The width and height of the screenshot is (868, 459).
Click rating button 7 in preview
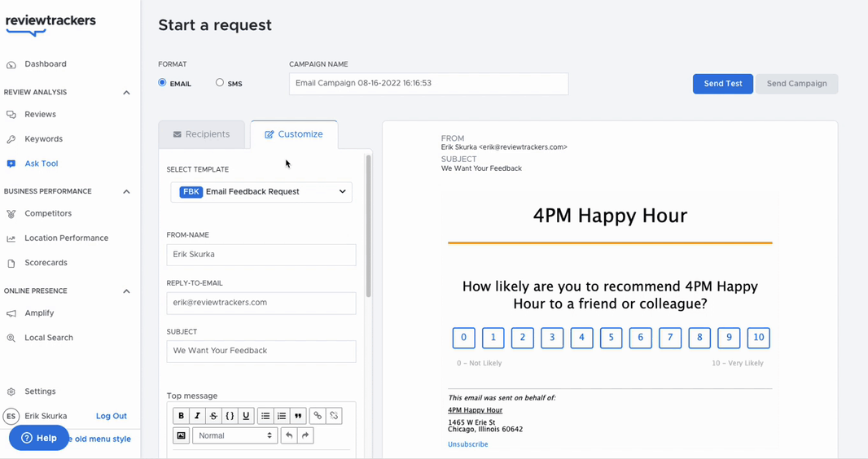[670, 338]
